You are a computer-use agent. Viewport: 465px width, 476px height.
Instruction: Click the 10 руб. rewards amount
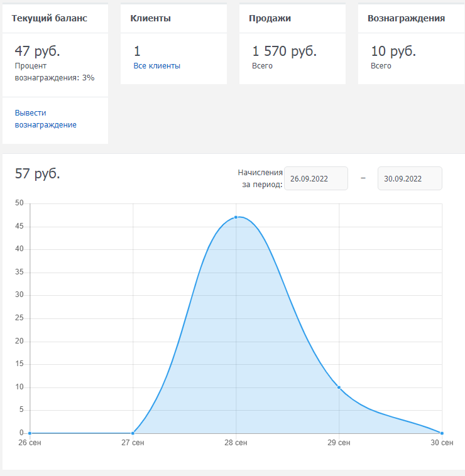tap(393, 51)
